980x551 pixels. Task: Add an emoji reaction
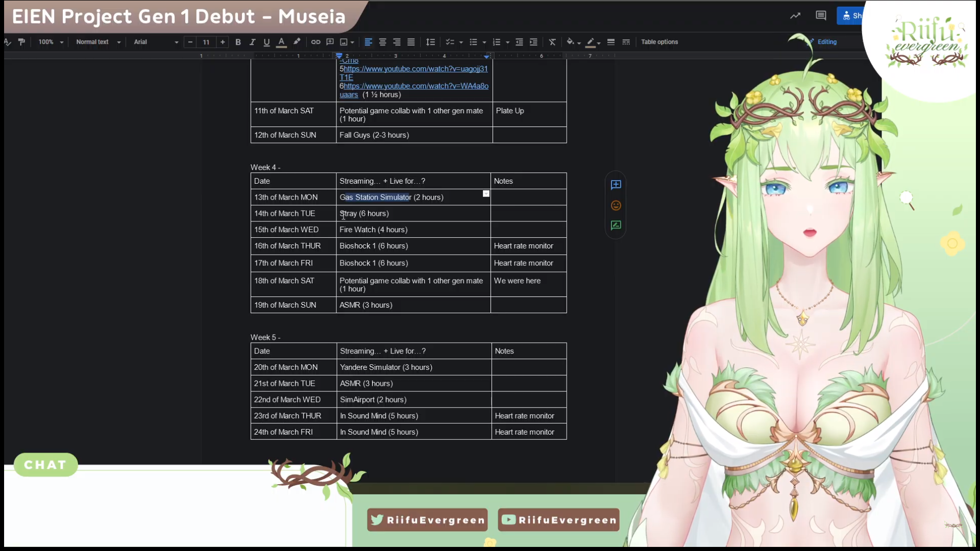pos(616,205)
